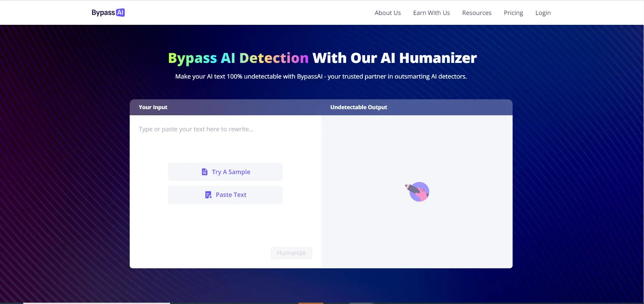The height and width of the screenshot is (304, 644).
Task: Open the Login link
Action: pos(543,13)
